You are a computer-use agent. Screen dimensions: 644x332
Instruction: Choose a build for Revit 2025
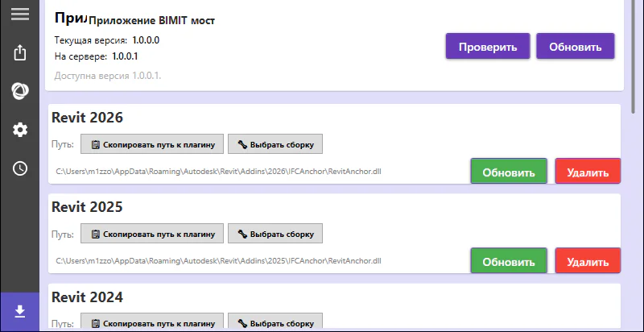275,234
